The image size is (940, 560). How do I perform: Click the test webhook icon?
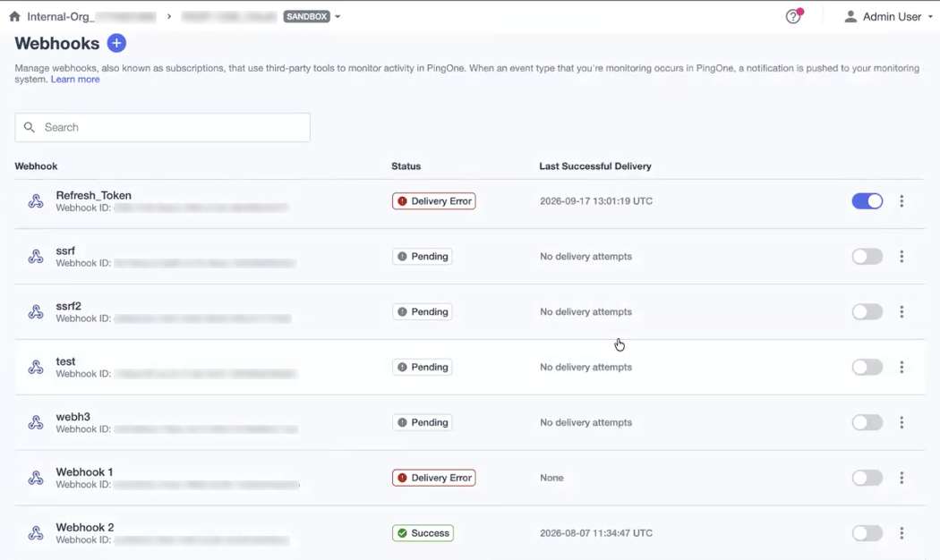click(x=36, y=367)
